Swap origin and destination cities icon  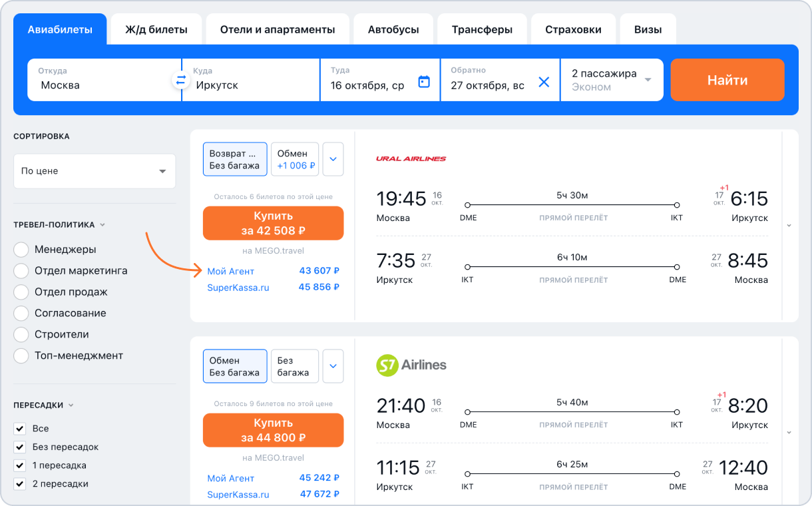pos(181,80)
